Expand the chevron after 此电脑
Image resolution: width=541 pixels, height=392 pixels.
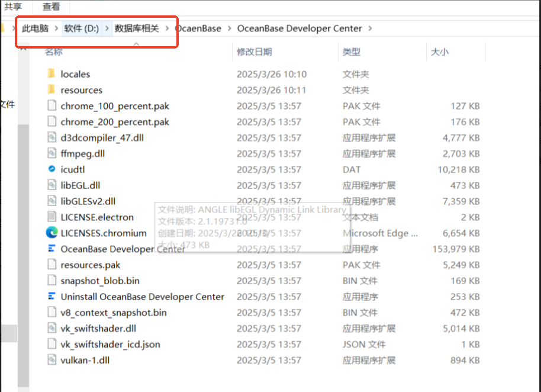(x=56, y=28)
